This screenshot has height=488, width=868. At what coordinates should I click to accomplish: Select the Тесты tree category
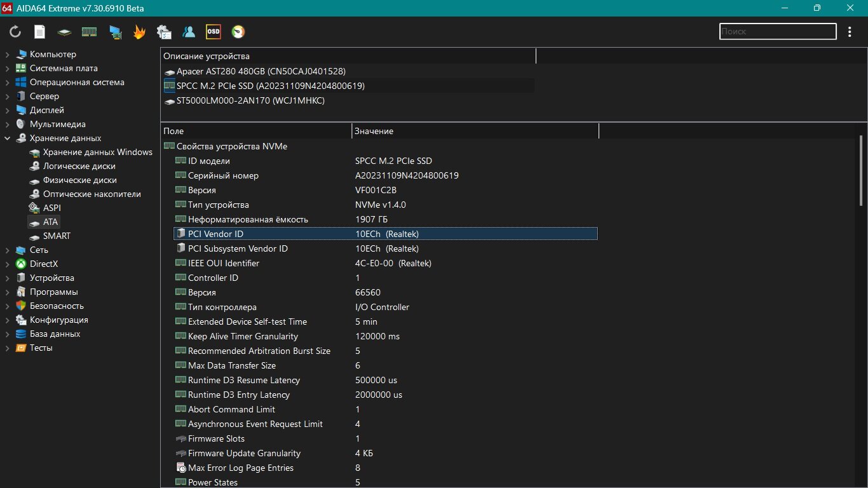(x=34, y=348)
